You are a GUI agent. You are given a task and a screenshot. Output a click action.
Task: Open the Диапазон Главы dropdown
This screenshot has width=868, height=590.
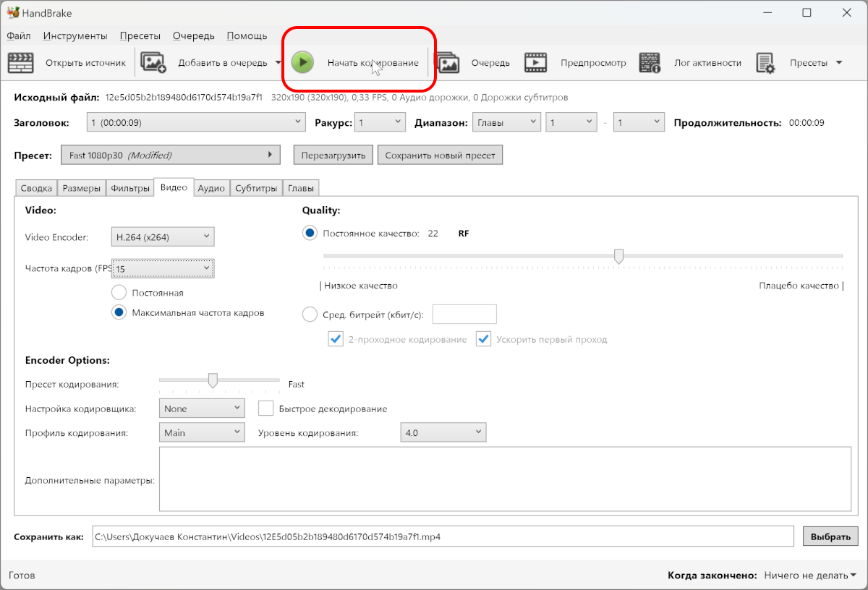[x=506, y=123]
